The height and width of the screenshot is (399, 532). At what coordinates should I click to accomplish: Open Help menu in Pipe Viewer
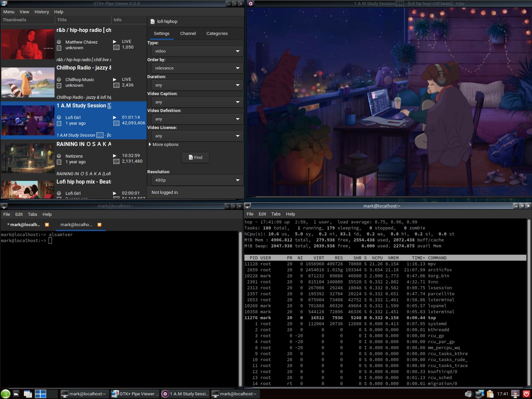pyautogui.click(x=59, y=12)
